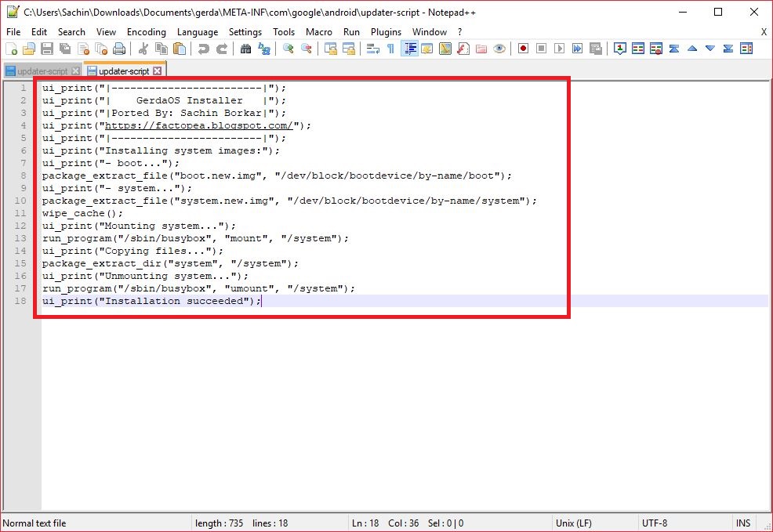Image resolution: width=773 pixels, height=532 pixels.
Task: Open the Tools menu
Action: tap(284, 32)
